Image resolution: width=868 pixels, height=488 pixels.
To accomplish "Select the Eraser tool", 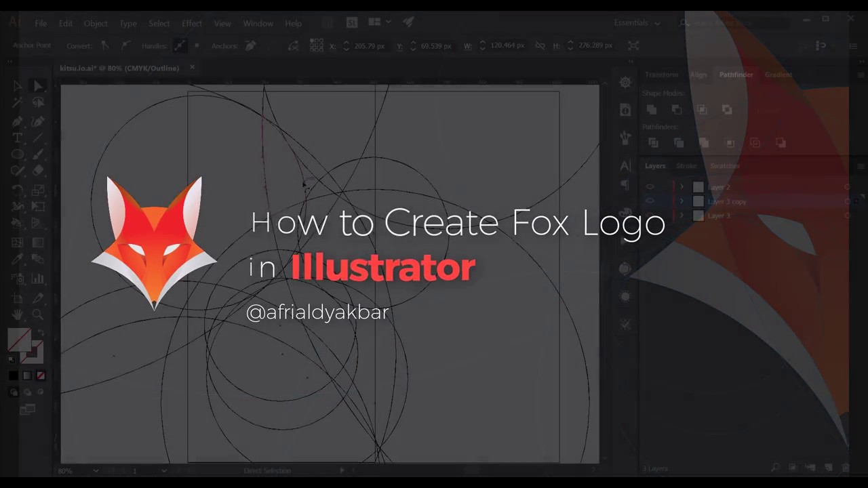I will 38,171.
